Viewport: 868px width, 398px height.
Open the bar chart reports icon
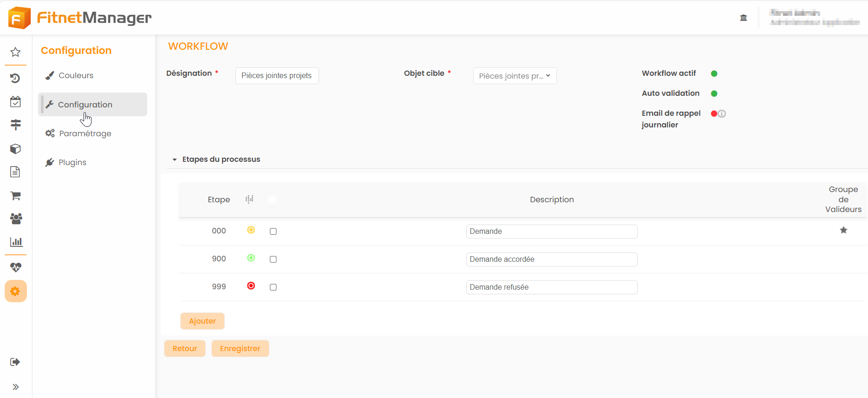point(15,242)
